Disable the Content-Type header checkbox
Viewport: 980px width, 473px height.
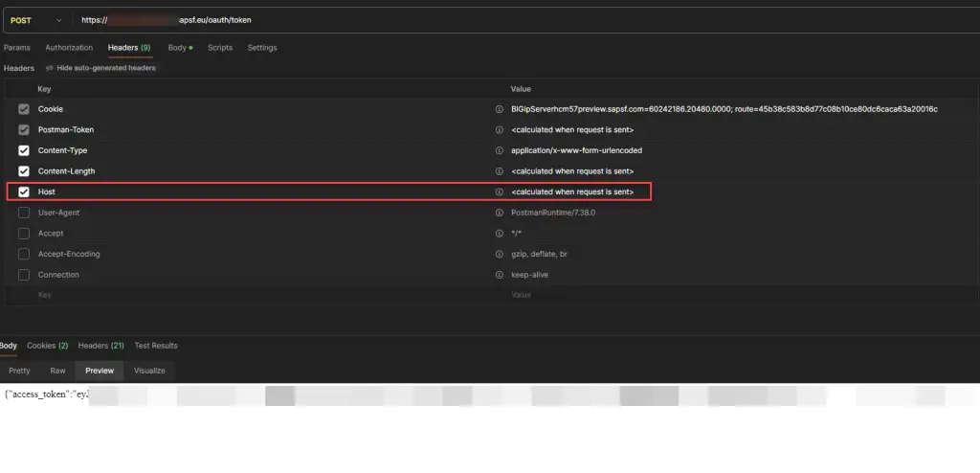(24, 150)
